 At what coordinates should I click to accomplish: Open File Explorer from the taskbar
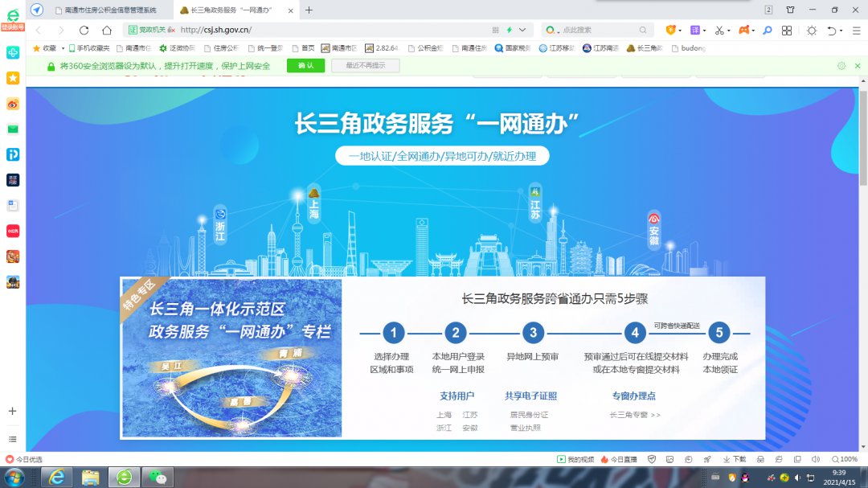pos(90,477)
